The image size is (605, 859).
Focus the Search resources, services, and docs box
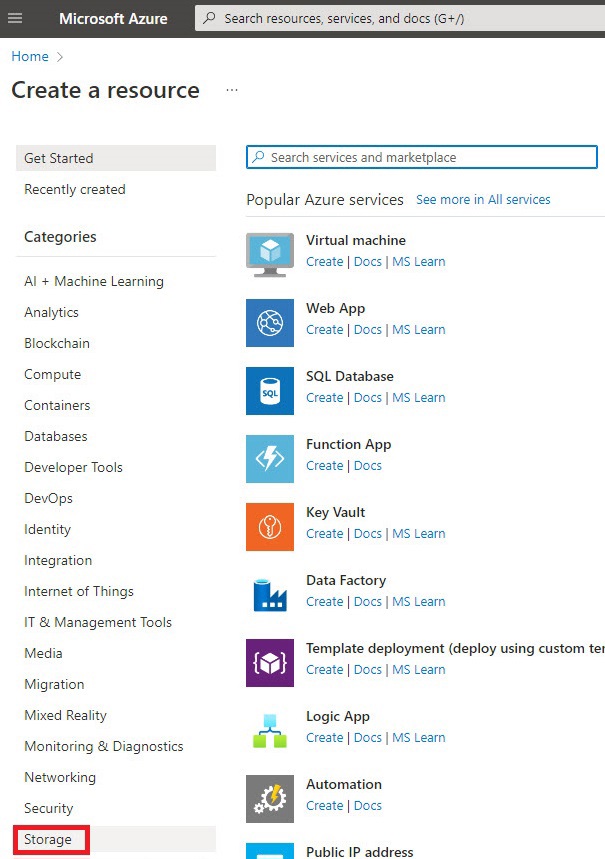pyautogui.click(x=400, y=18)
